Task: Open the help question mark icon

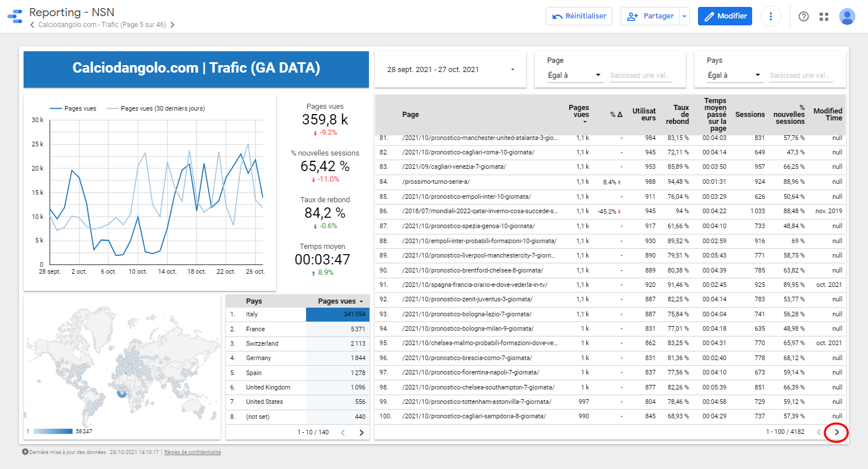Action: [803, 17]
